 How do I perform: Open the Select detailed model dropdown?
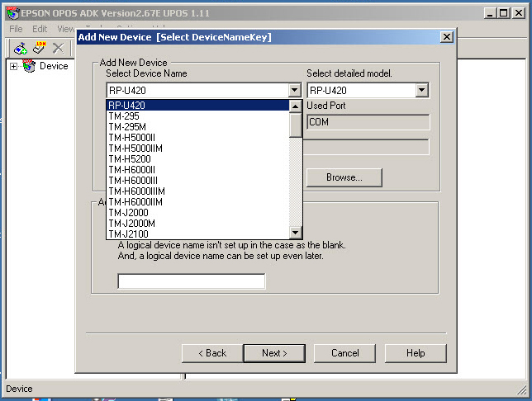pyautogui.click(x=422, y=90)
